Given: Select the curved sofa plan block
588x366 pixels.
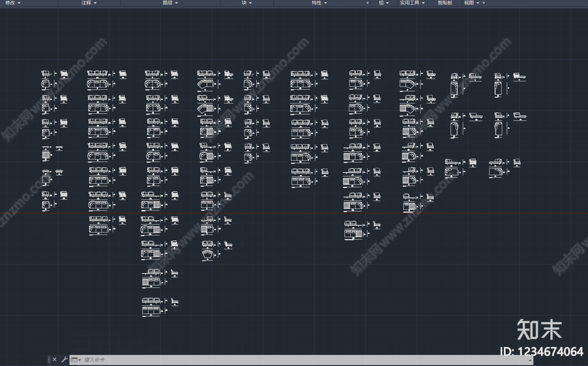Looking at the screenshot, I should 207,254.
